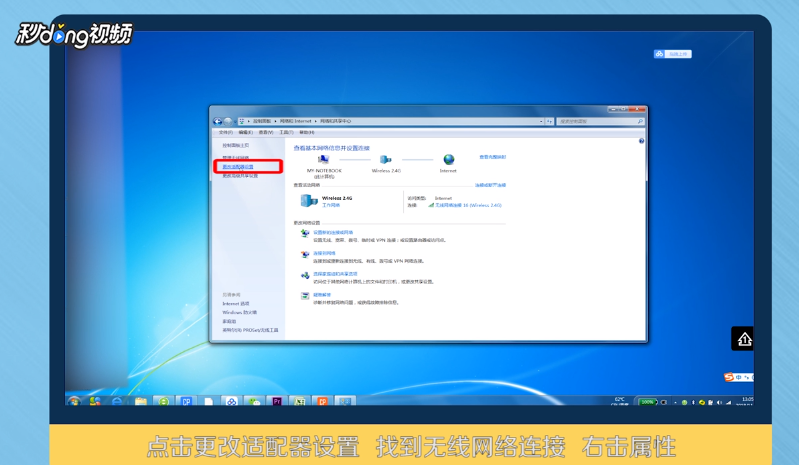This screenshot has width=799, height=465.
Task: Open WeChat from the taskbar
Action: click(x=254, y=401)
